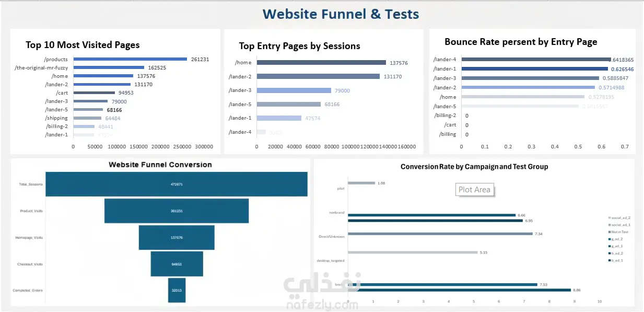Click the Checkout_Visits funnel bar
Screen dimensions: 644x312
(177, 264)
